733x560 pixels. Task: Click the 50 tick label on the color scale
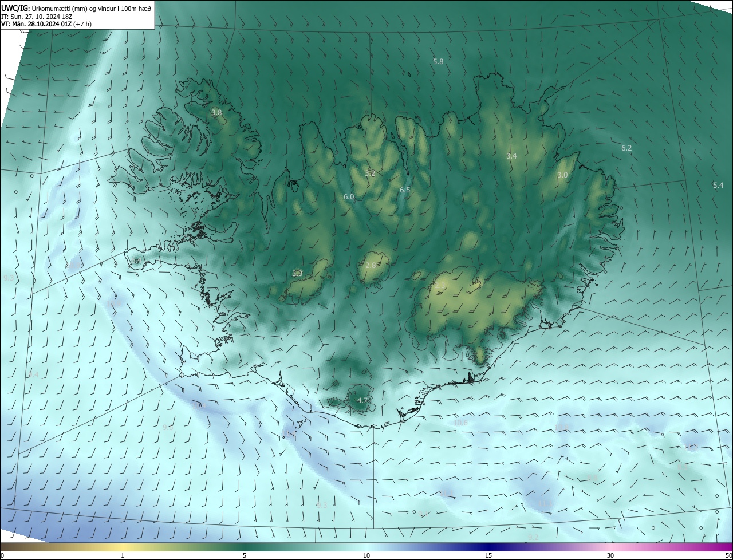[728, 556]
